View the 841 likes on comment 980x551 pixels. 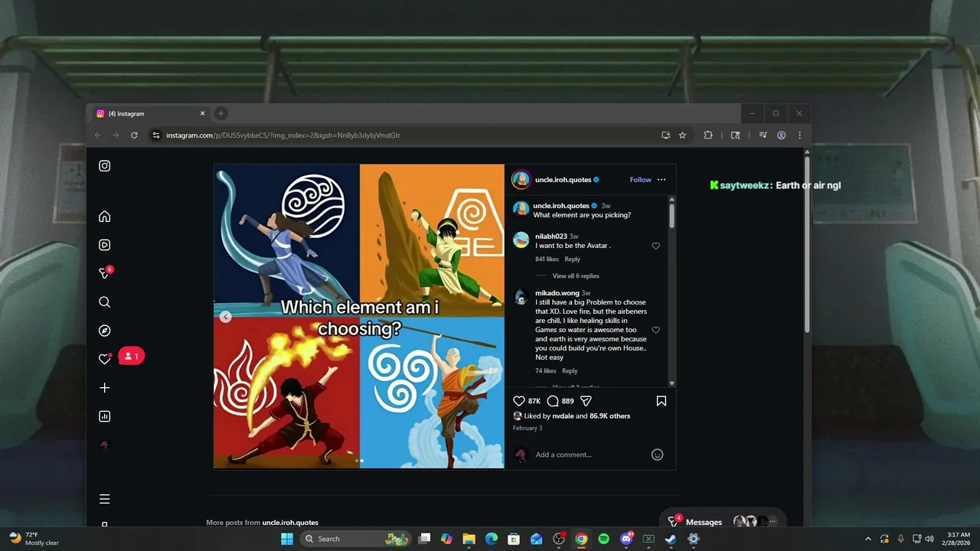(547, 259)
